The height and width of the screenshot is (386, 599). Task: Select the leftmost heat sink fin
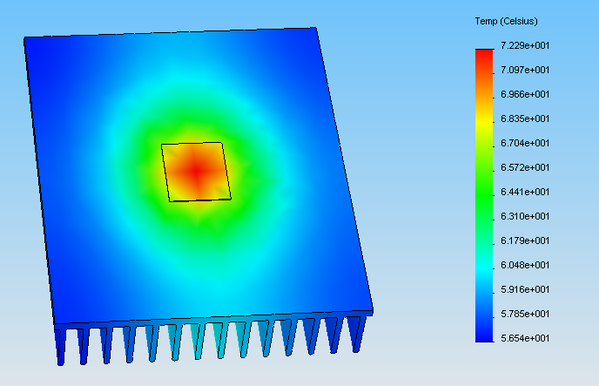60,347
